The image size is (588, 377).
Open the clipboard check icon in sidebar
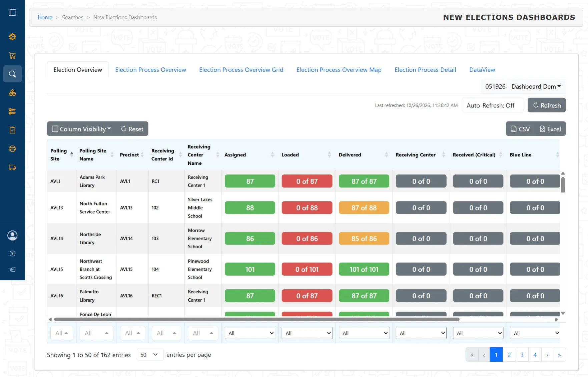pos(12,130)
